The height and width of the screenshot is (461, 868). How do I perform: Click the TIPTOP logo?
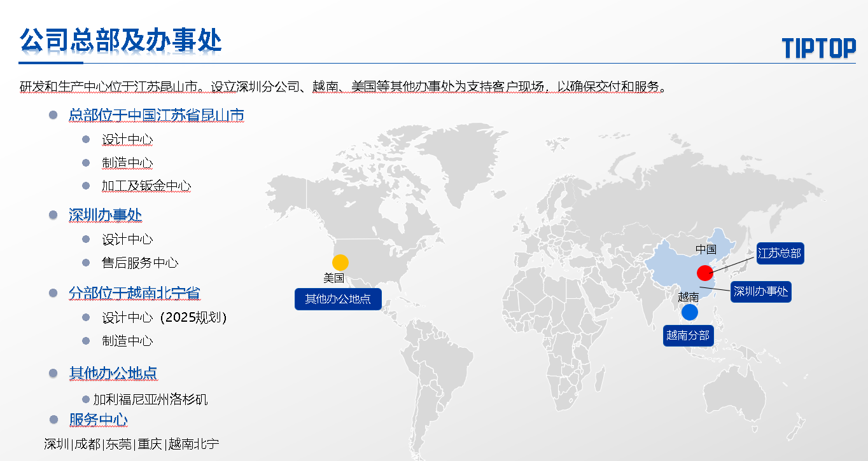[819, 48]
